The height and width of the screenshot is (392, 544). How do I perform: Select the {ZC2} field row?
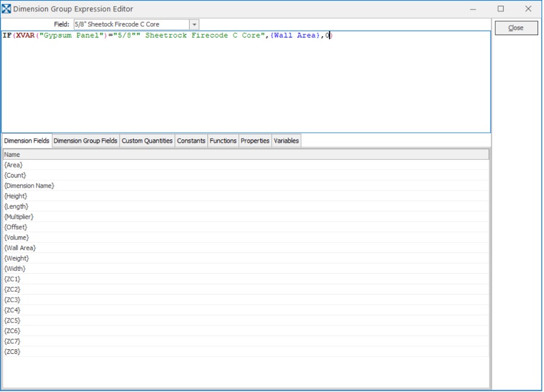coord(246,289)
